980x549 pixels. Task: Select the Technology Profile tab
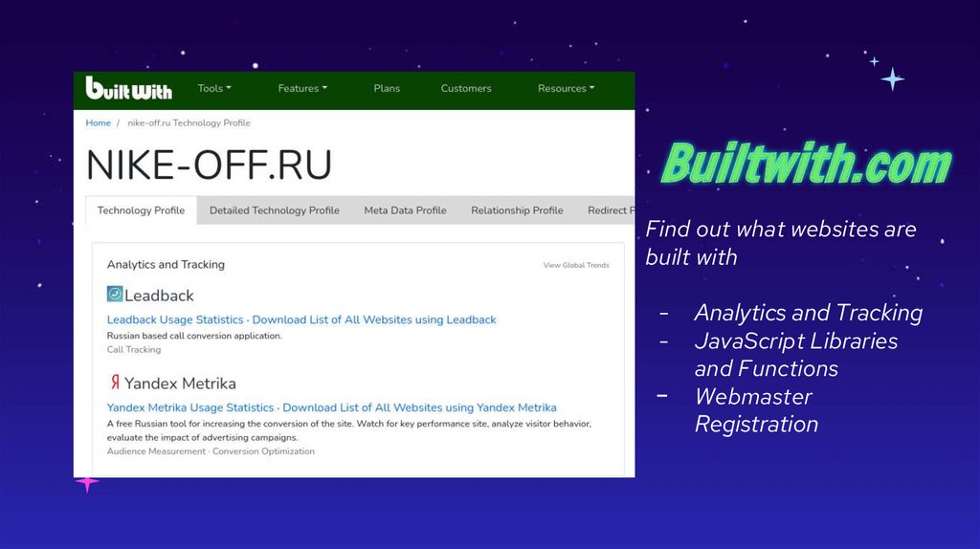(142, 210)
